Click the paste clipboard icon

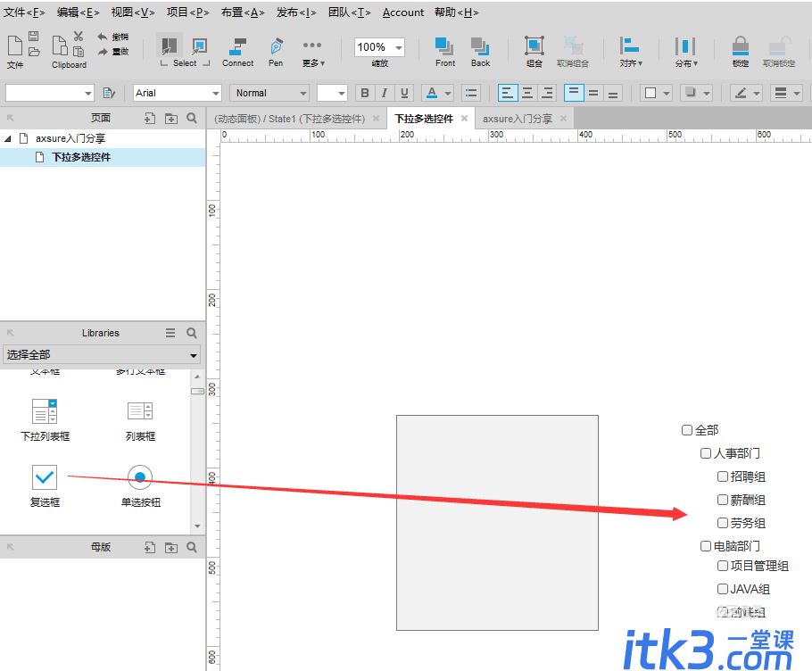coord(79,51)
